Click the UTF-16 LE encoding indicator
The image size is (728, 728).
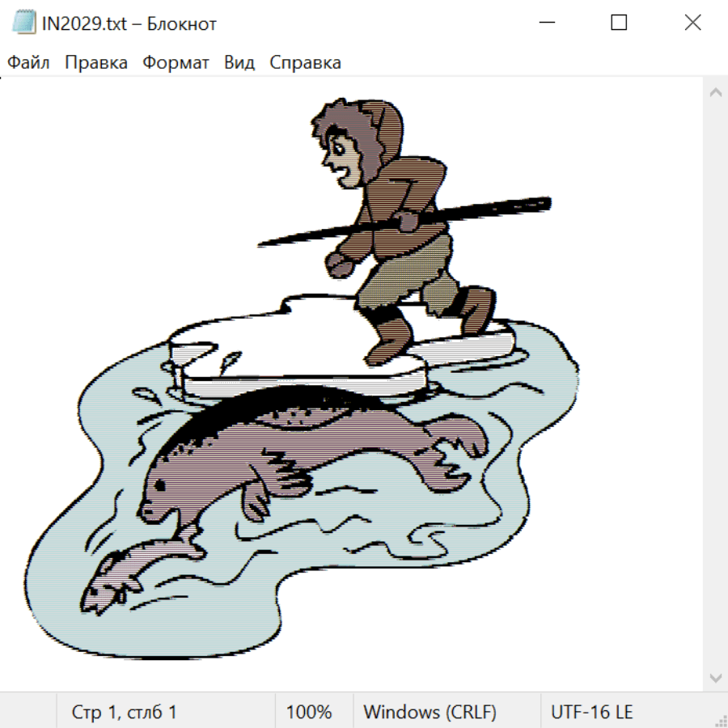pos(591,713)
